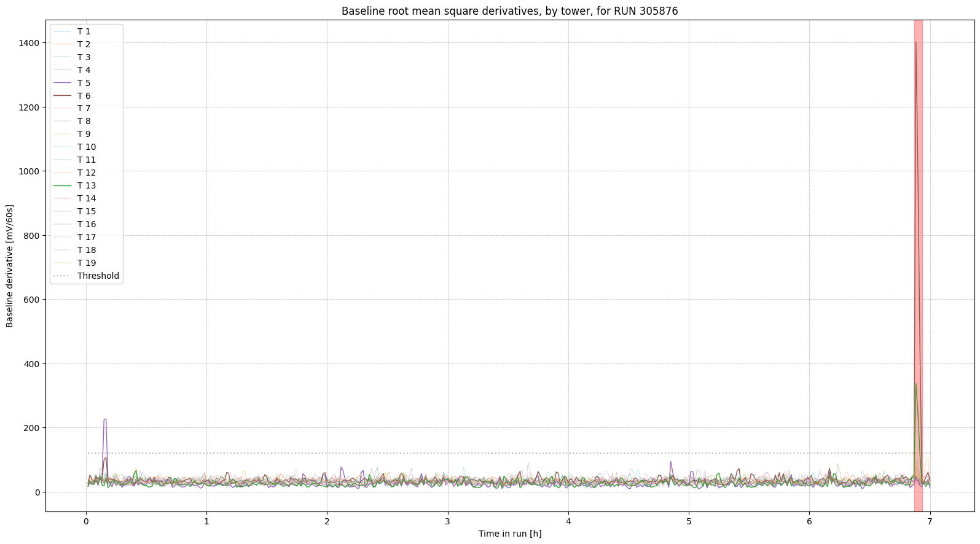
Task: Click the y-axis tick label 600
Action: tap(30, 300)
